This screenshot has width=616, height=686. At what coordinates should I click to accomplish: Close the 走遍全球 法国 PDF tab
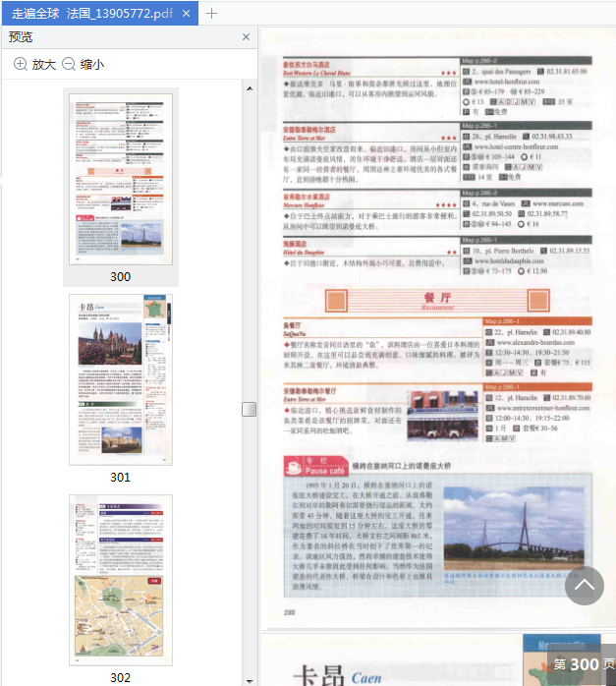coord(187,14)
